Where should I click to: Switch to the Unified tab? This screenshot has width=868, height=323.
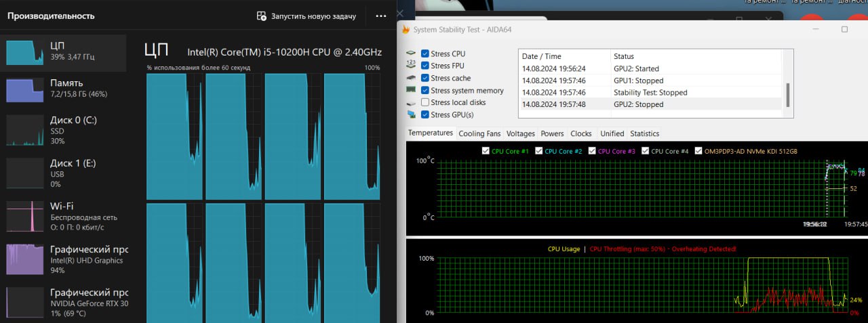(612, 133)
